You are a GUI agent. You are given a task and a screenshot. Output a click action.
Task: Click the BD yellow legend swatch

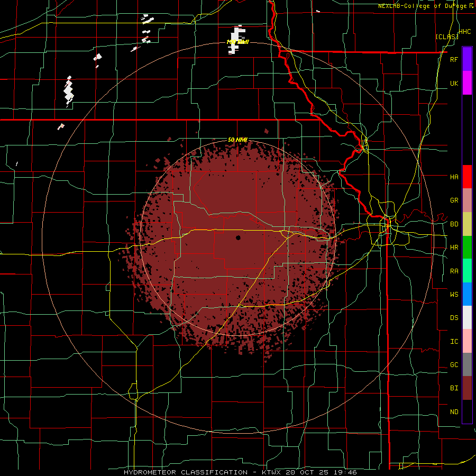[467, 224]
